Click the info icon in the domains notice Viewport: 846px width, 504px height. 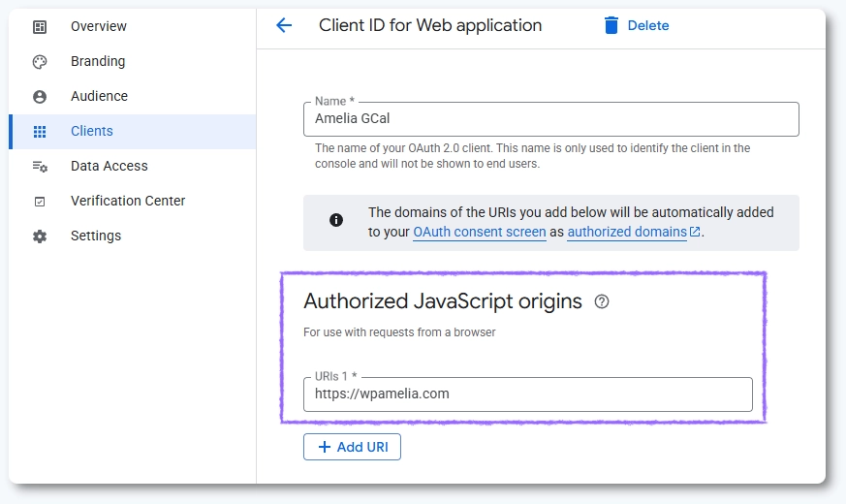coord(336,220)
